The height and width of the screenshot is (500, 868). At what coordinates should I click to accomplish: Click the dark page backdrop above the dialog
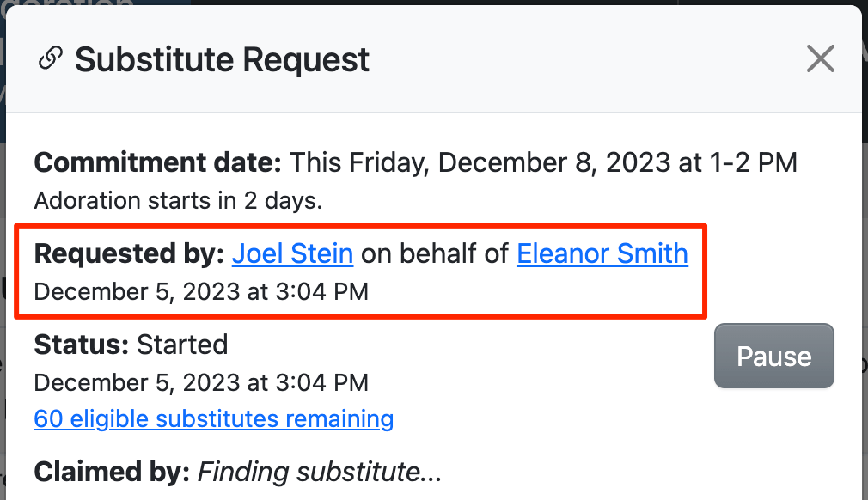[516, 3]
